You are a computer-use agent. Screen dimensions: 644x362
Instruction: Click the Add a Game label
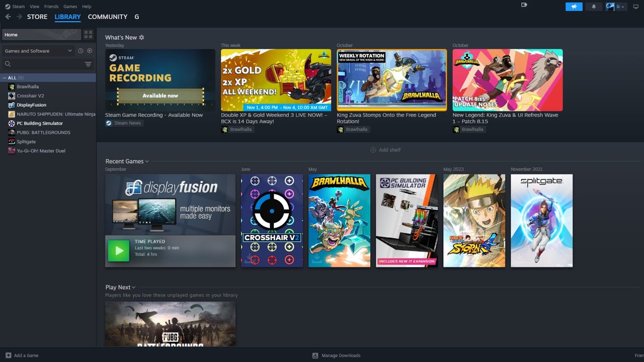point(26,355)
